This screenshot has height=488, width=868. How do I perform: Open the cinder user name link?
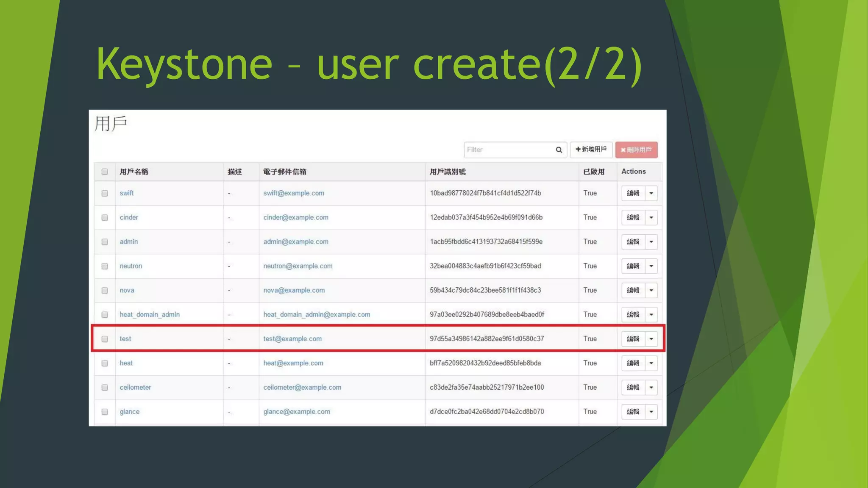129,217
